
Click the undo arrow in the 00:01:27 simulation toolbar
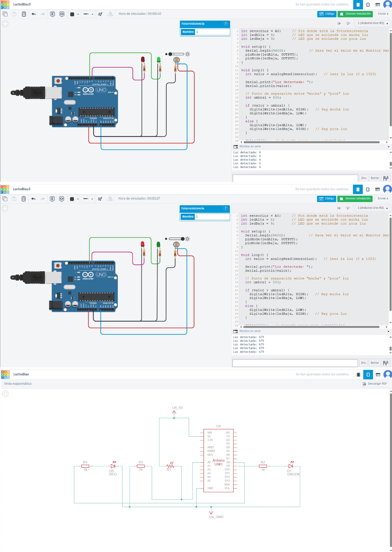(33, 199)
